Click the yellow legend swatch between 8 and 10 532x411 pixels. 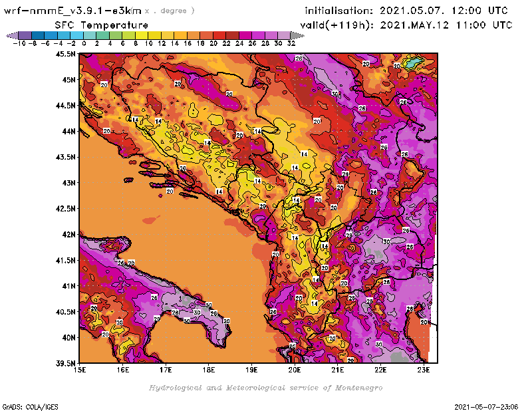click(x=142, y=35)
